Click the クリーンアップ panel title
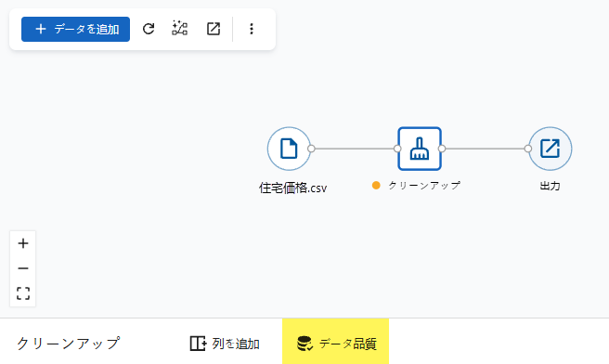Image resolution: width=609 pixels, height=364 pixels. 69,344
